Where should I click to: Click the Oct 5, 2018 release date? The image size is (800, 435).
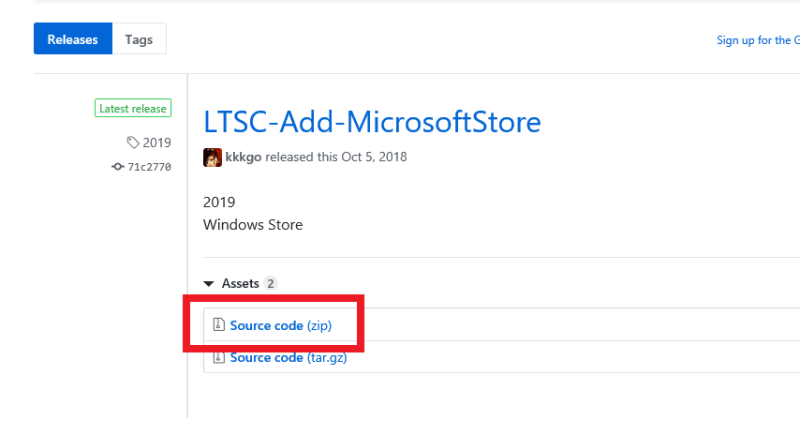pyautogui.click(x=372, y=157)
